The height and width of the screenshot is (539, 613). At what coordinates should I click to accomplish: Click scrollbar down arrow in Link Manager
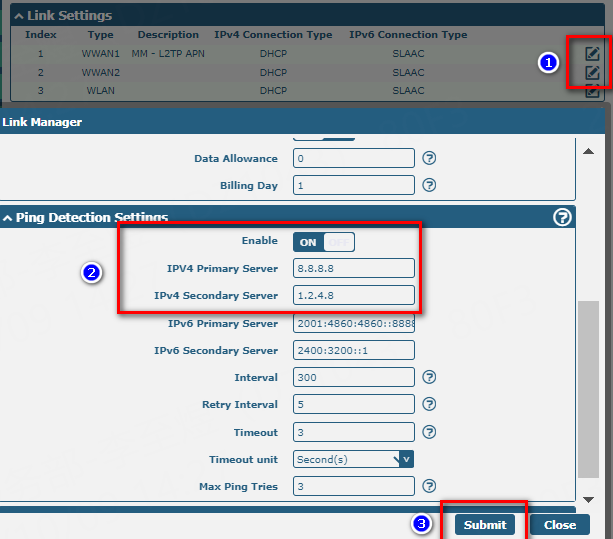588,495
